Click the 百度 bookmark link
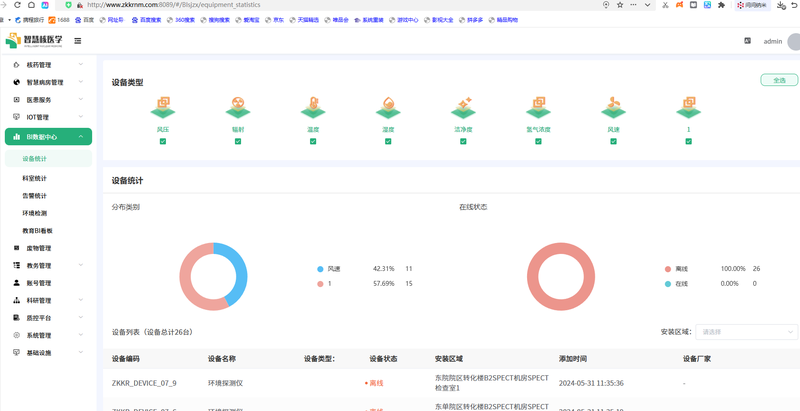This screenshot has height=411, width=800. 85,20
